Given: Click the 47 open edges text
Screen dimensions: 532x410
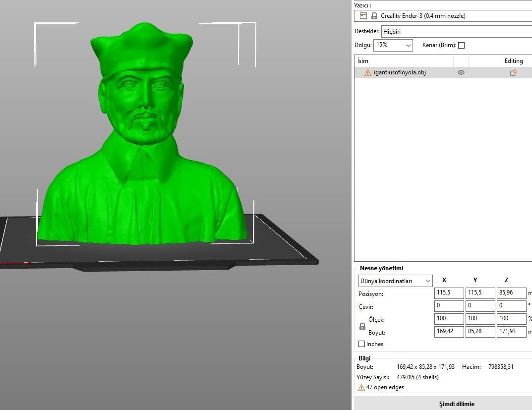Looking at the screenshot, I should [385, 387].
